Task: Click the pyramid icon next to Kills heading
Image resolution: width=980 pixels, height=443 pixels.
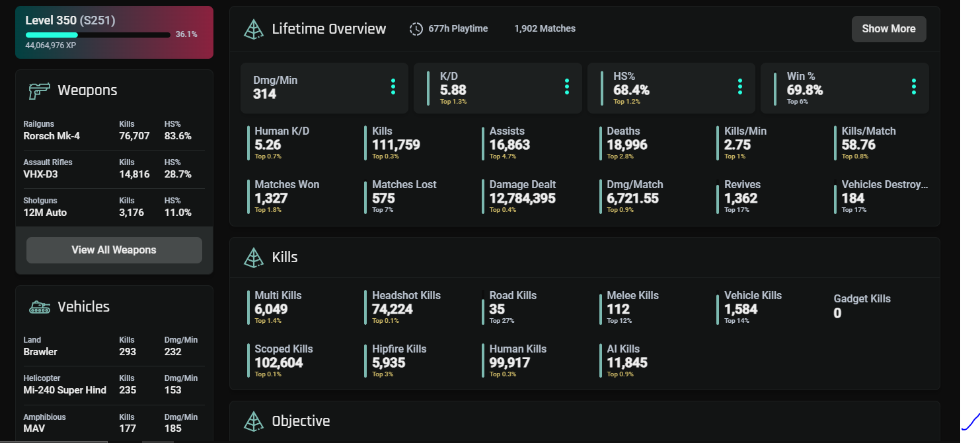Action: 254,257
